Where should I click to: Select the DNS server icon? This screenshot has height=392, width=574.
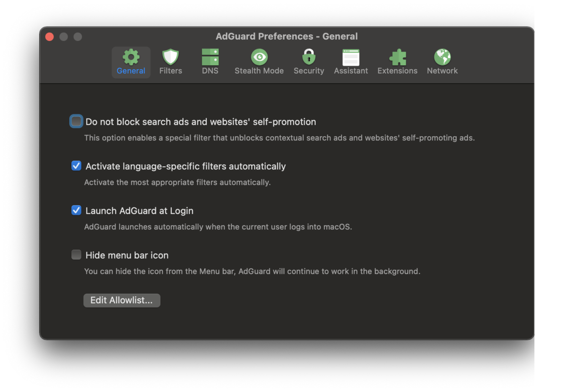210,57
